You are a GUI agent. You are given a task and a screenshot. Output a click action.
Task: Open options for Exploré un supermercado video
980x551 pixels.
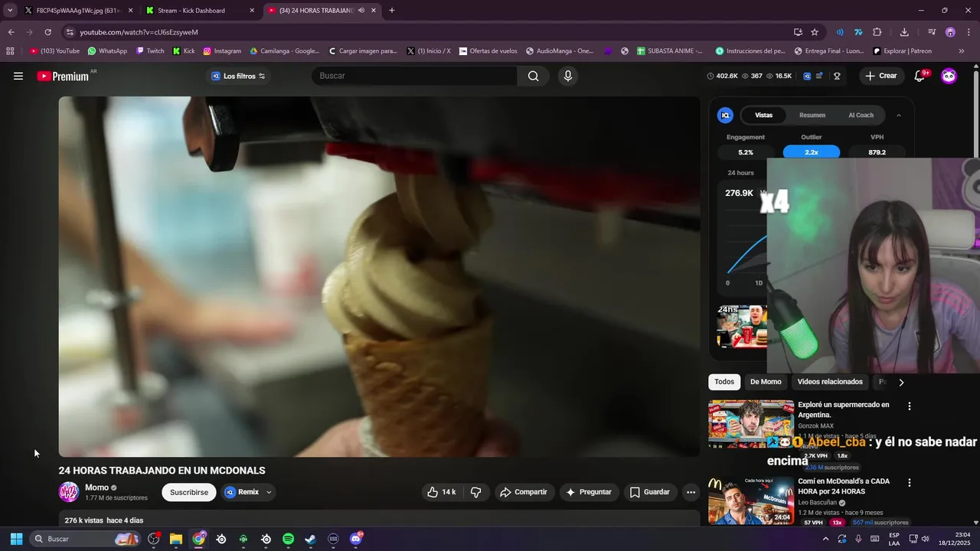point(910,406)
